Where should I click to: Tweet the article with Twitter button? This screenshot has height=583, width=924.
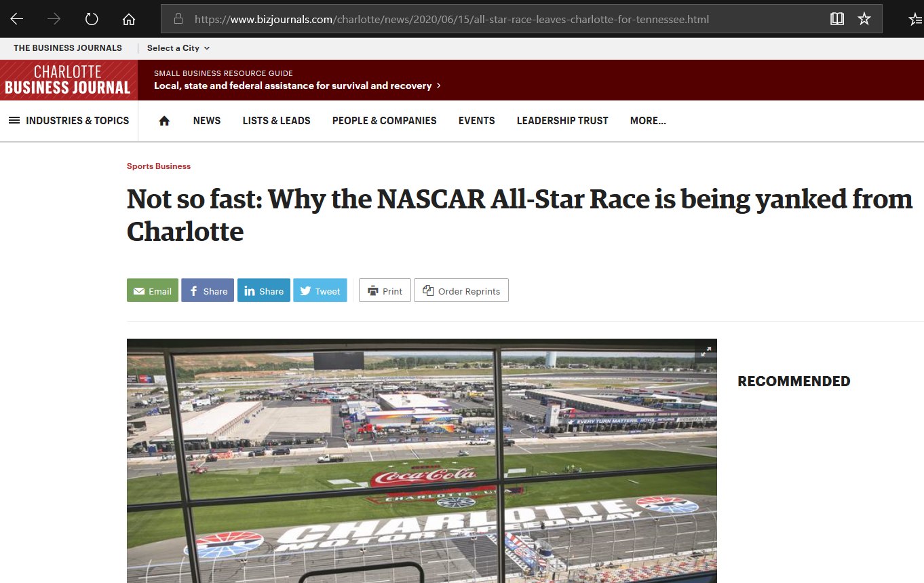320,290
